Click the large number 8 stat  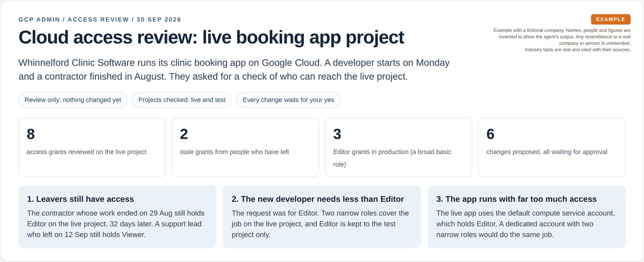coord(31,134)
